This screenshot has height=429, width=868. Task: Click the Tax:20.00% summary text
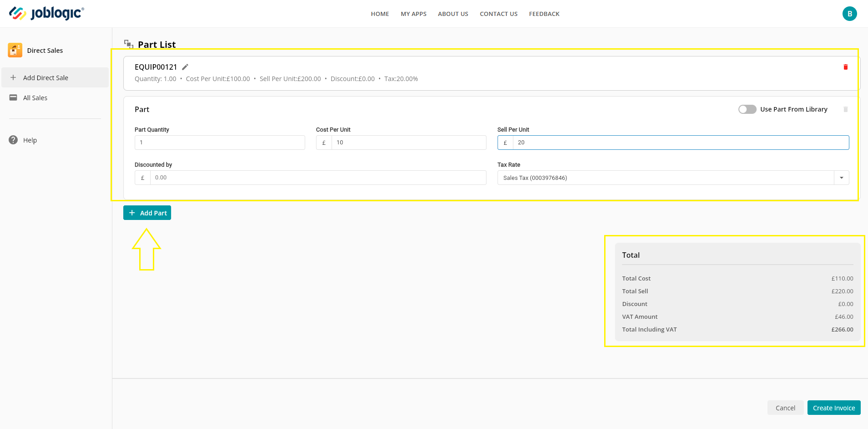pos(401,79)
